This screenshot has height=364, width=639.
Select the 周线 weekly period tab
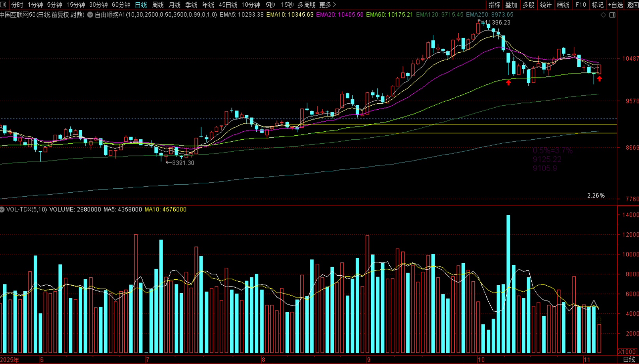pos(158,5)
